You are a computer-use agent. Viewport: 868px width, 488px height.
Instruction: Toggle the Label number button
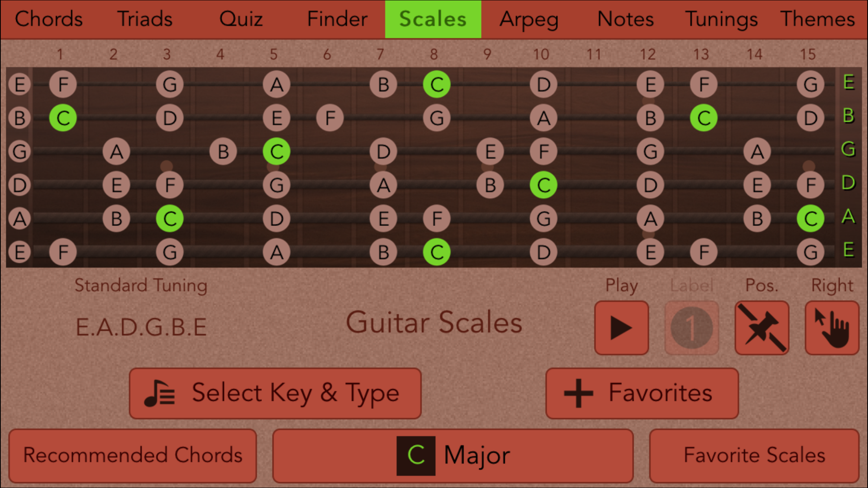691,328
